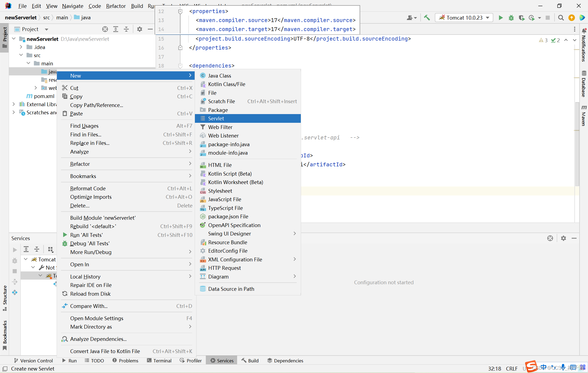Click Group By icon in the Services toolbar
Viewport: 588px width, 373px height.
click(x=50, y=249)
